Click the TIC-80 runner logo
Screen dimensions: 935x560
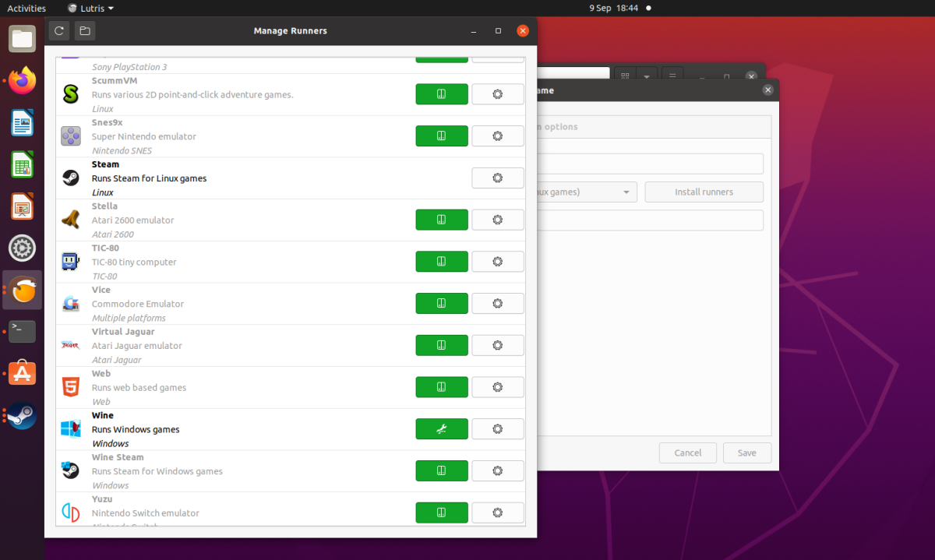tap(71, 262)
